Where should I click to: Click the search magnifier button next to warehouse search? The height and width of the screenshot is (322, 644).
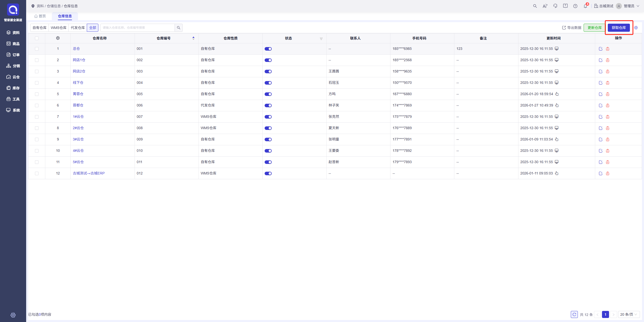pos(179,28)
